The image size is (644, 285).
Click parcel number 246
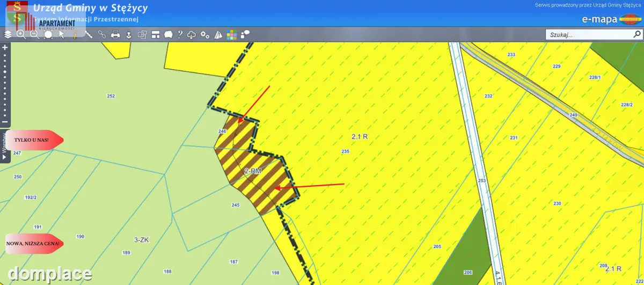(222, 131)
